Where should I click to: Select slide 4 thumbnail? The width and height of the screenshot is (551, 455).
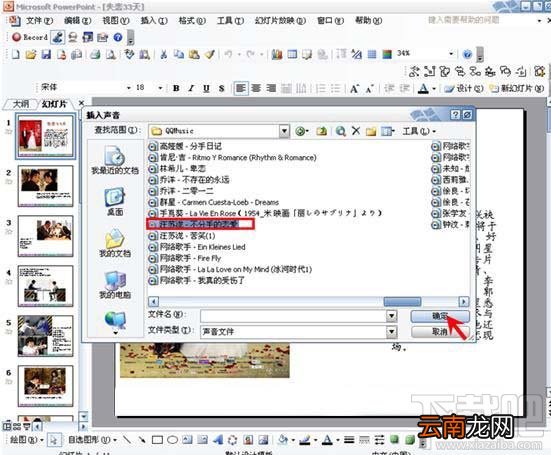pyautogui.click(x=45, y=286)
